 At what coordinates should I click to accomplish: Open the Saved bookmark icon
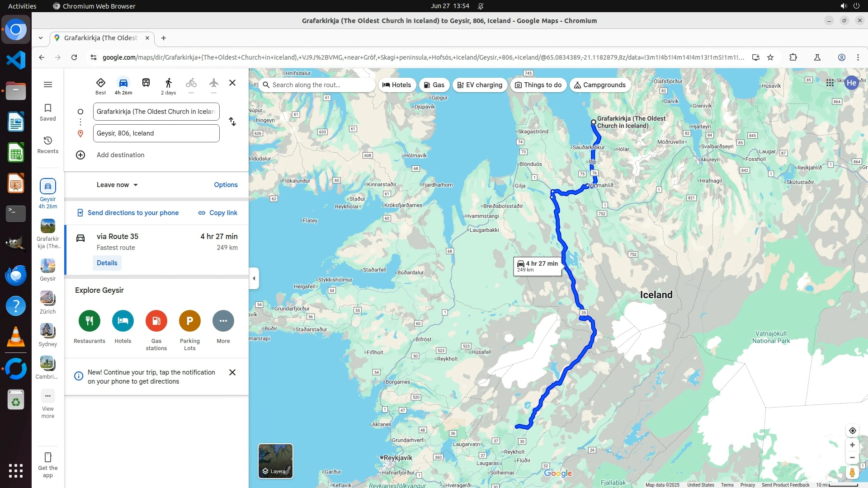(x=47, y=112)
